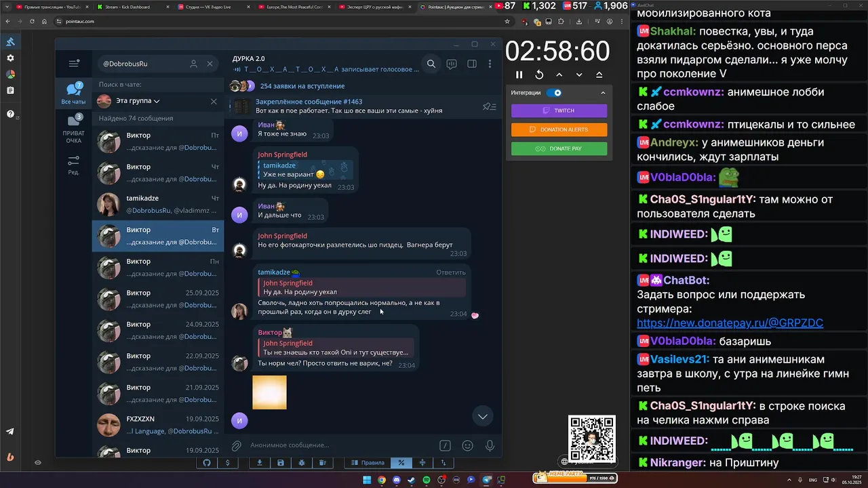Open the emoji picker smiley icon
The image size is (868, 488).
[467, 445]
